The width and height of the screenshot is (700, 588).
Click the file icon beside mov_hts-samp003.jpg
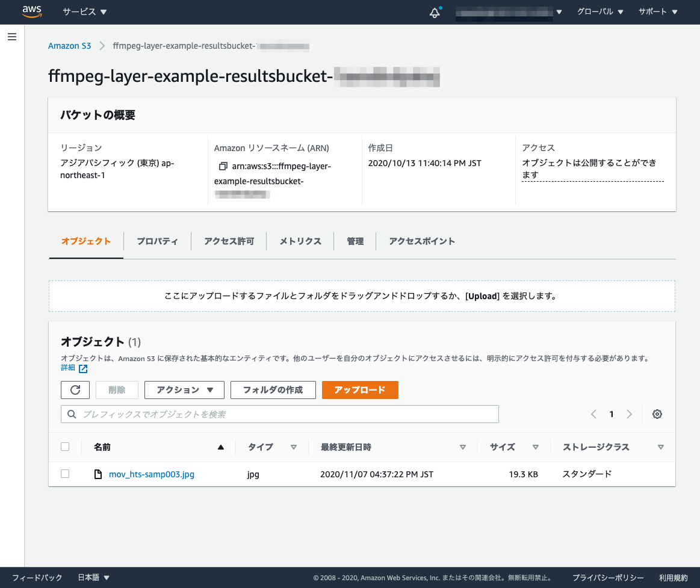click(x=98, y=474)
